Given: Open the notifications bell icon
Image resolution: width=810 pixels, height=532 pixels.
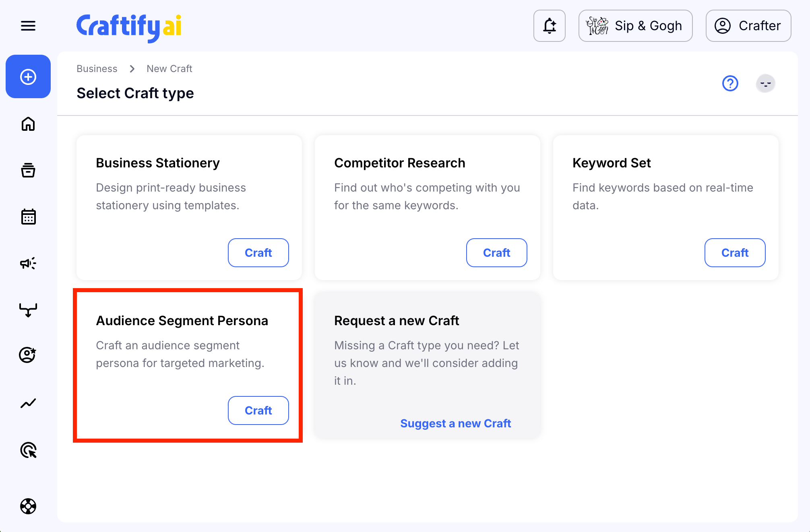Looking at the screenshot, I should pyautogui.click(x=550, y=26).
